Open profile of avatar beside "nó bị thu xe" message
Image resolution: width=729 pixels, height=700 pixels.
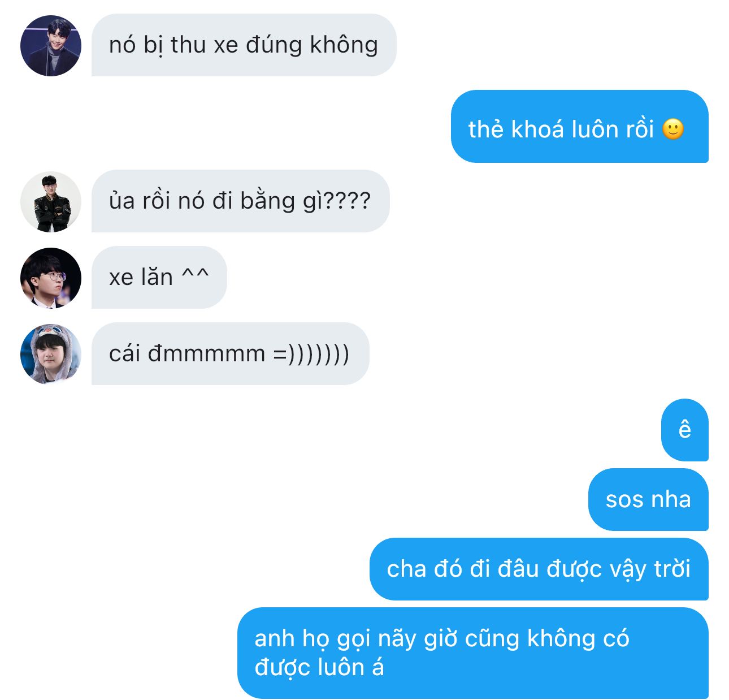click(51, 46)
